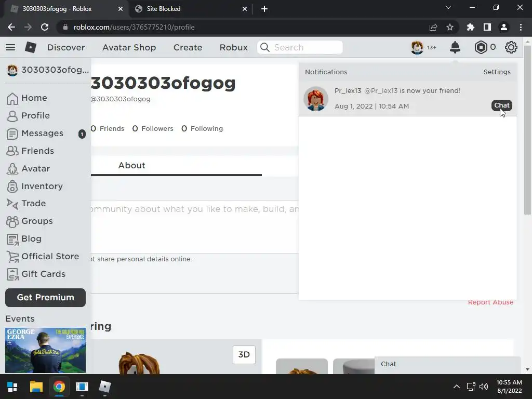The image size is (532, 399).
Task: Click the Blog sidebar icon
Action: tap(12, 239)
